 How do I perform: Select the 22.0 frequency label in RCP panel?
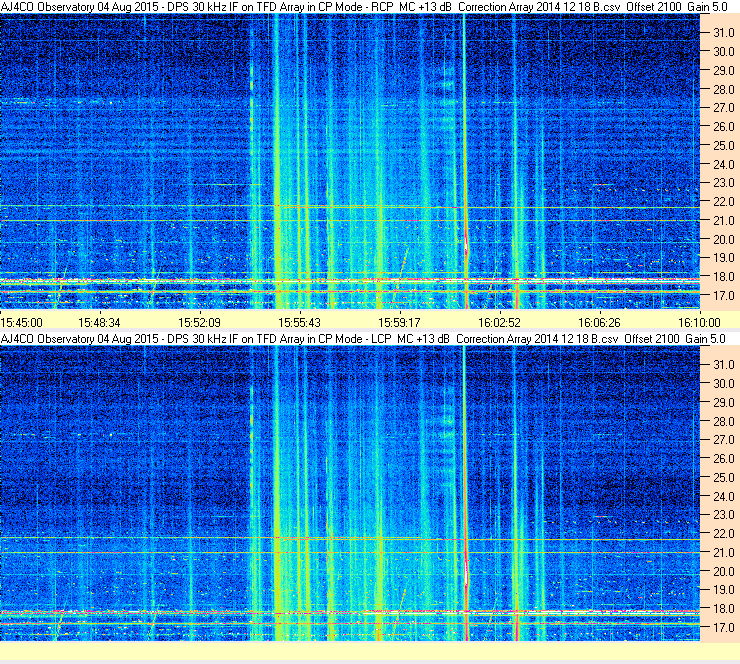click(723, 202)
